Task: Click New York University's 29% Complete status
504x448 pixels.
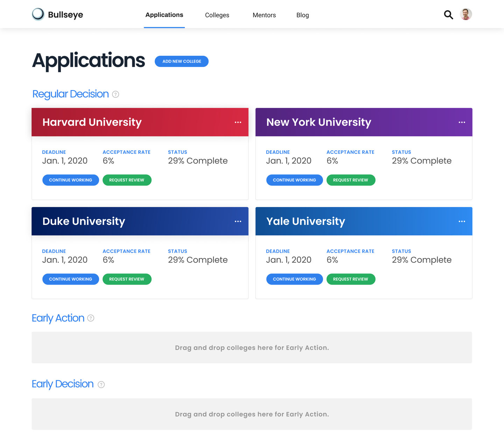Action: coord(422,161)
